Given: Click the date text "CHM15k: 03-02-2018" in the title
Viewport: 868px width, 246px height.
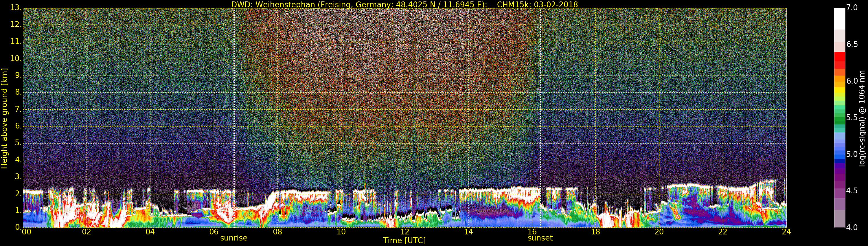Looking at the screenshot, I should point(538,4).
